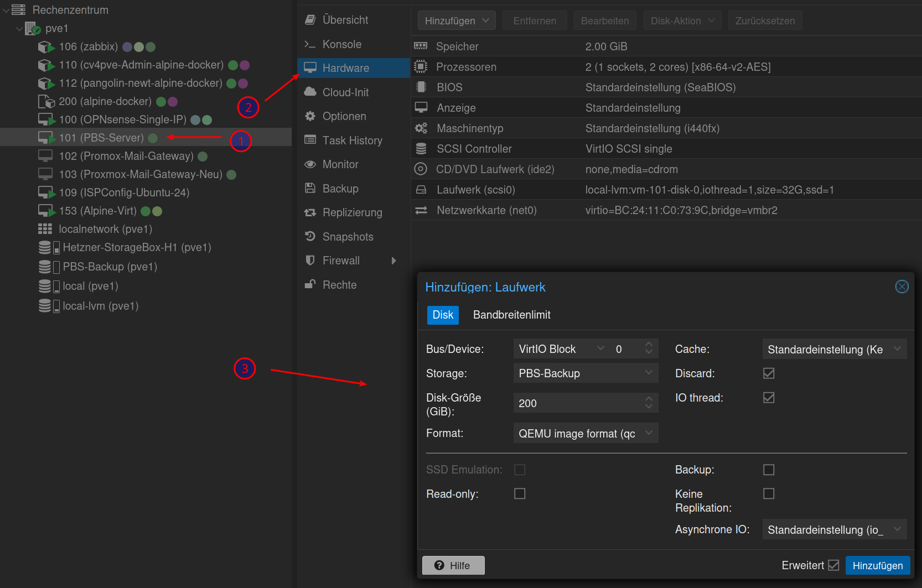Click the Backup floppy disk icon

[310, 188]
